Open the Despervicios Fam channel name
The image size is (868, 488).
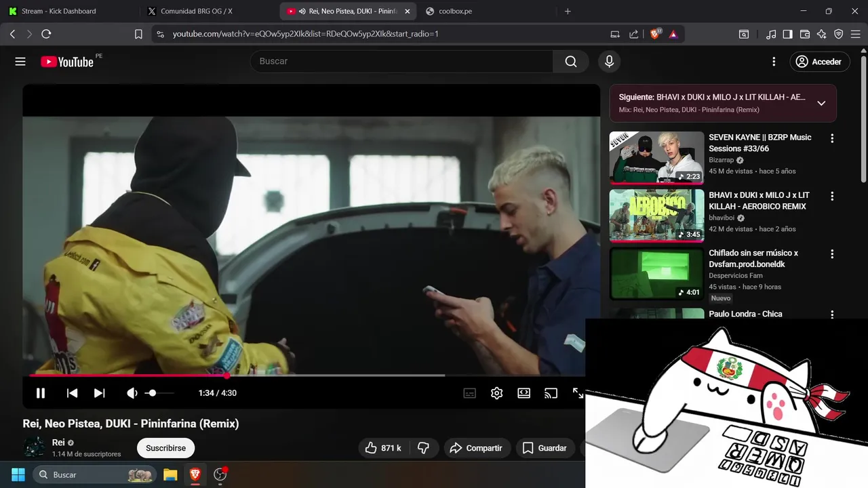click(x=736, y=276)
